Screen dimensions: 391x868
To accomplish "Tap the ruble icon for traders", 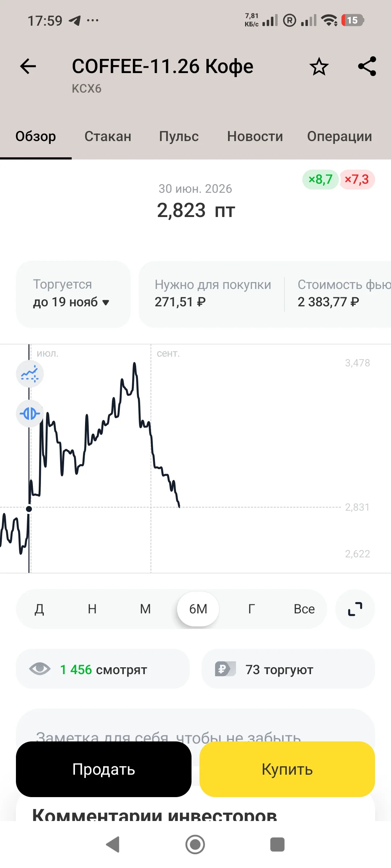I will (225, 669).
